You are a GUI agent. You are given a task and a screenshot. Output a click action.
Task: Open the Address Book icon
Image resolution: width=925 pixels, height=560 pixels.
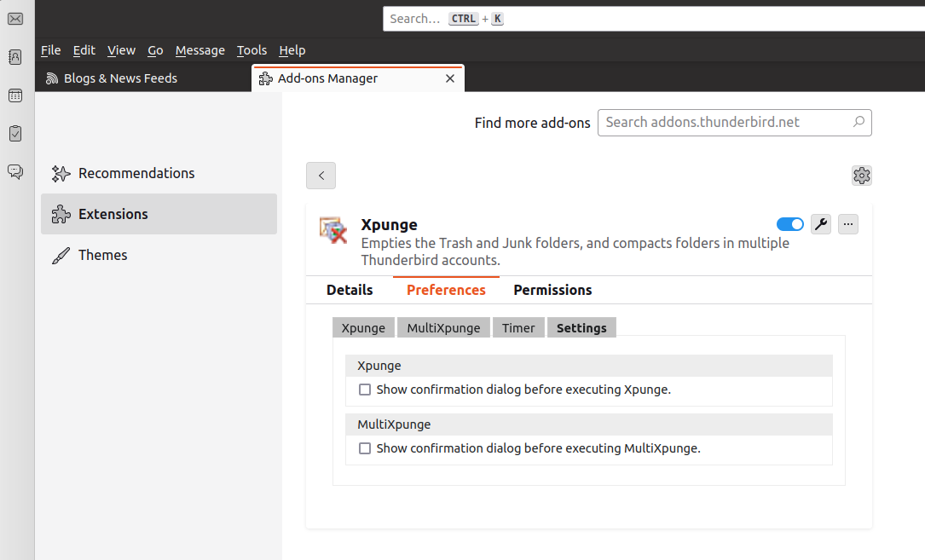15,57
